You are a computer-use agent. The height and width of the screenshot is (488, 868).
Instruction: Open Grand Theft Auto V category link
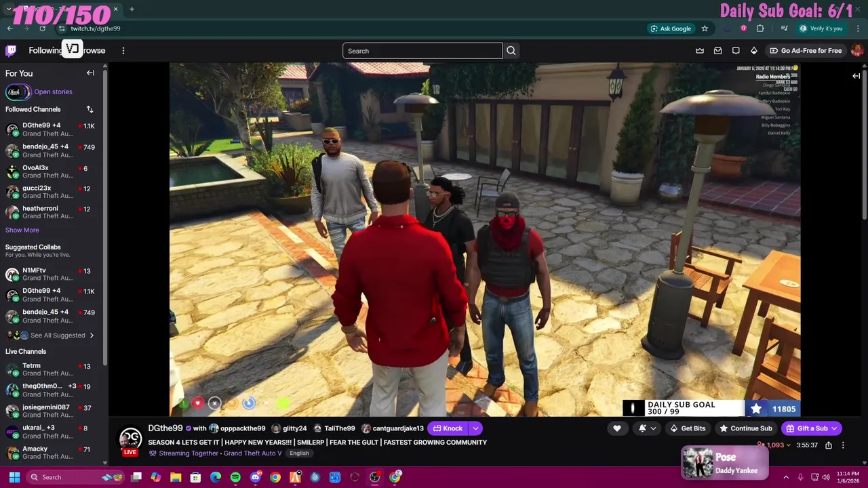(x=252, y=453)
